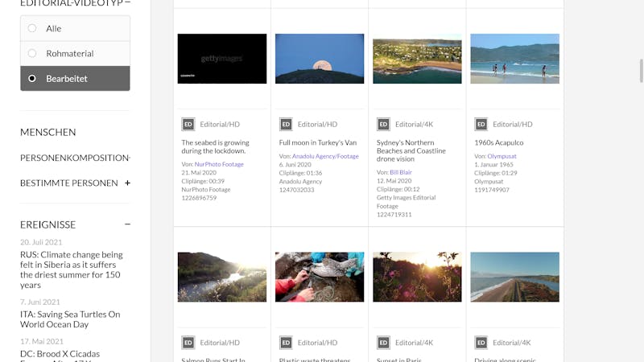Click ED icon on 1960s Acapulco clip

click(x=481, y=125)
